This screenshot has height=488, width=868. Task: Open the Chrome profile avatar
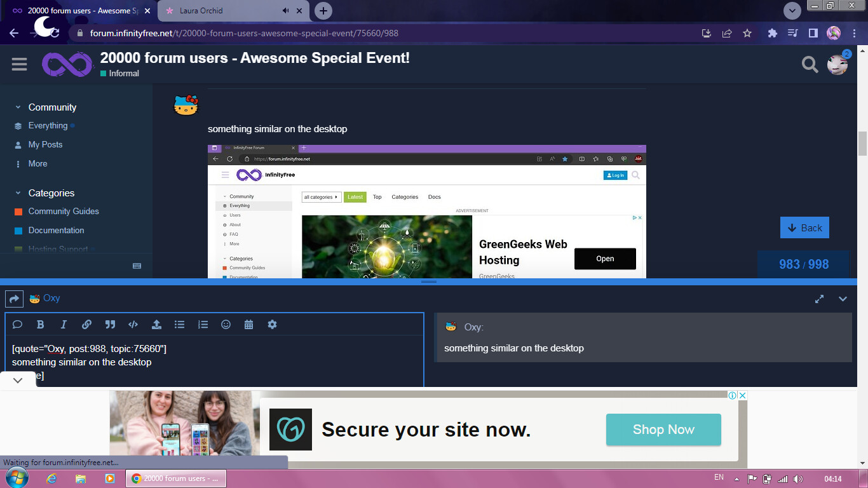(x=834, y=33)
